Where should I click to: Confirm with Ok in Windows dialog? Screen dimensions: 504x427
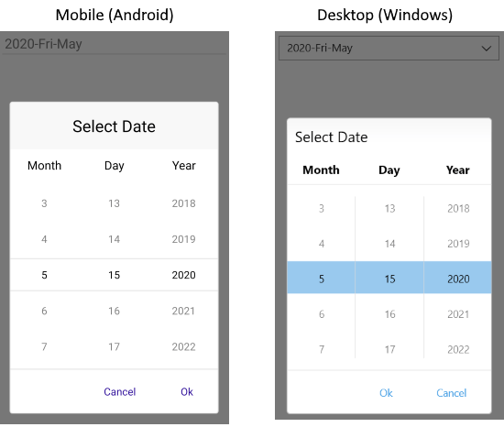pos(386,393)
